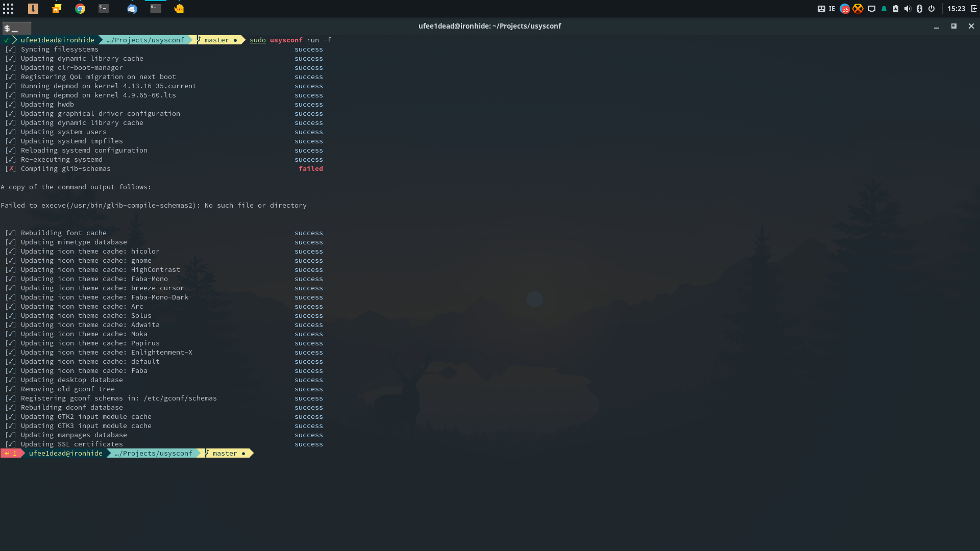Check battery status tray icon
Screen dimensions: 980x551
(x=896, y=9)
